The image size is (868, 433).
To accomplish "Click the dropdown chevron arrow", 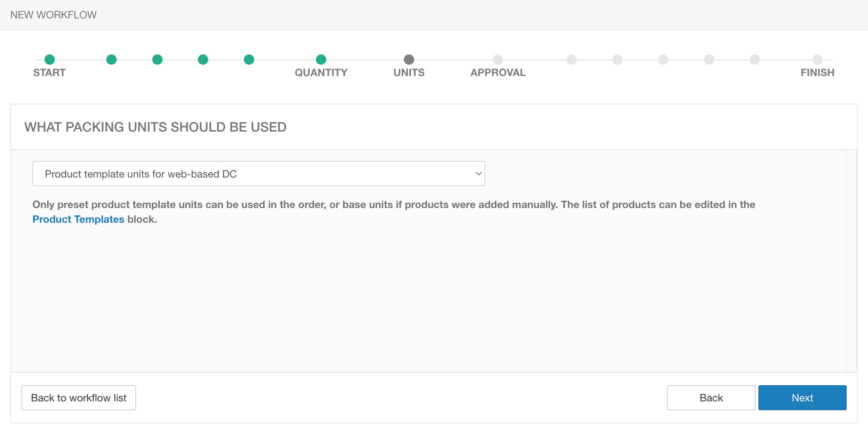I will point(479,173).
